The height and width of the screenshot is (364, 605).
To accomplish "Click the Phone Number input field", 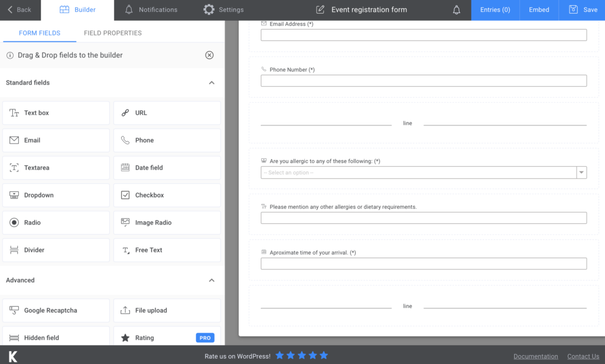I will [424, 81].
